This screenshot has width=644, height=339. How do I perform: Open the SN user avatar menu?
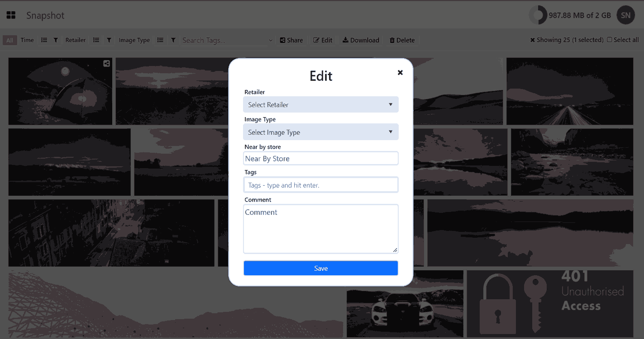625,15
